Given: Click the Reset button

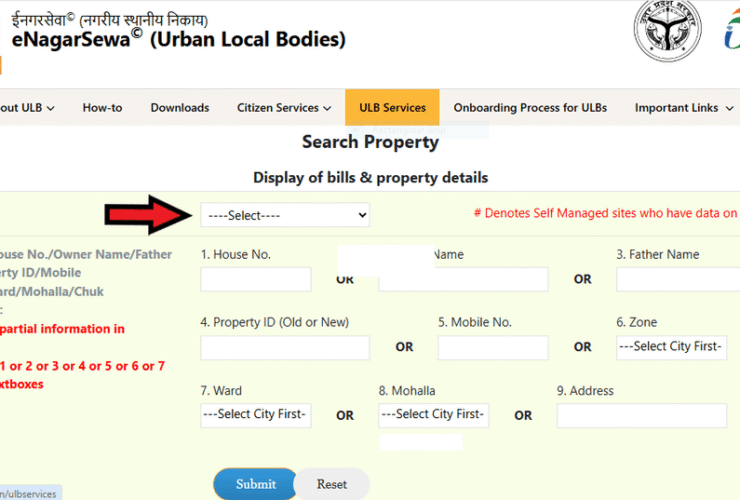Looking at the screenshot, I should pos(332,484).
